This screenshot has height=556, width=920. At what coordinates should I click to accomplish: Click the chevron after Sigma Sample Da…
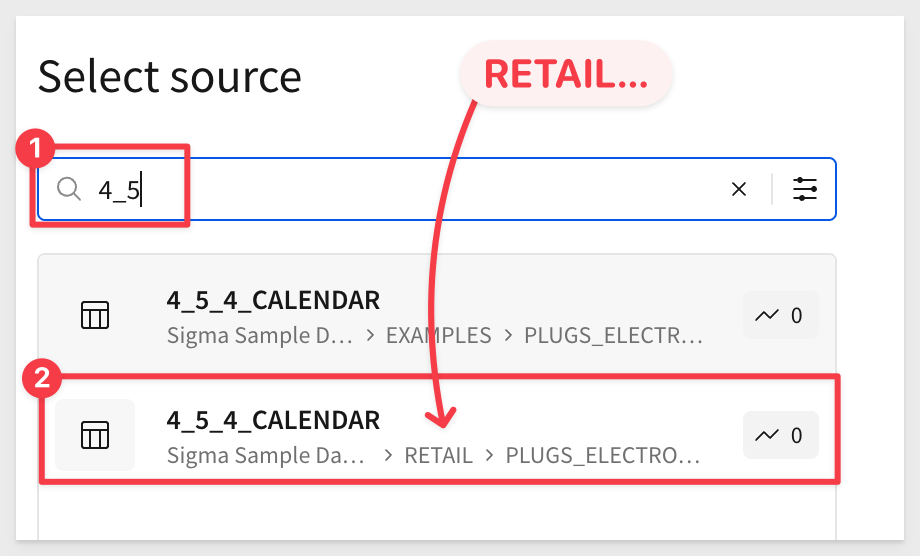coord(388,455)
